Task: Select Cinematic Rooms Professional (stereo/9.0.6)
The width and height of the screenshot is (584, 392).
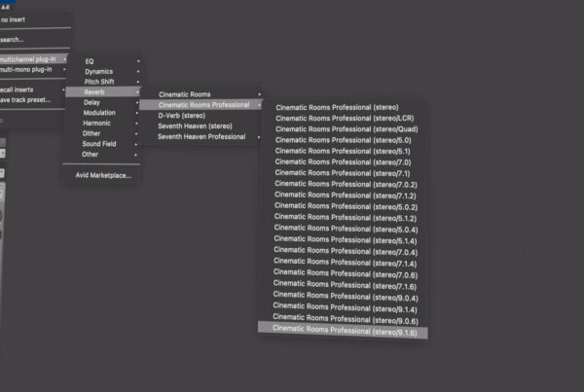Action: (x=344, y=319)
